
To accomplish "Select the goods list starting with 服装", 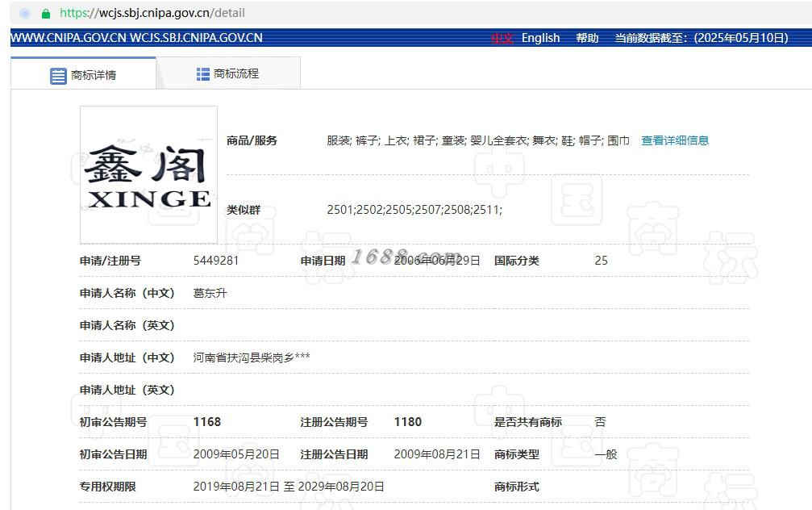I will coord(478,140).
